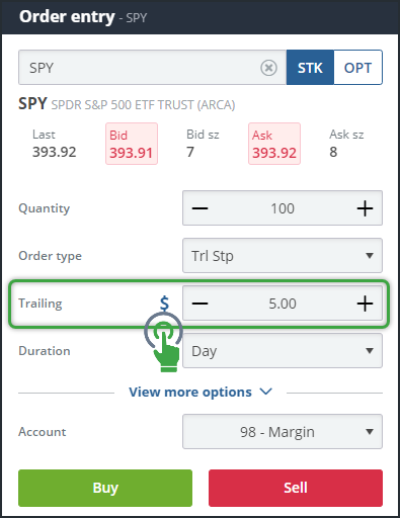The image size is (400, 518).
Task: Switch to OPT instrument type
Action: (x=358, y=68)
